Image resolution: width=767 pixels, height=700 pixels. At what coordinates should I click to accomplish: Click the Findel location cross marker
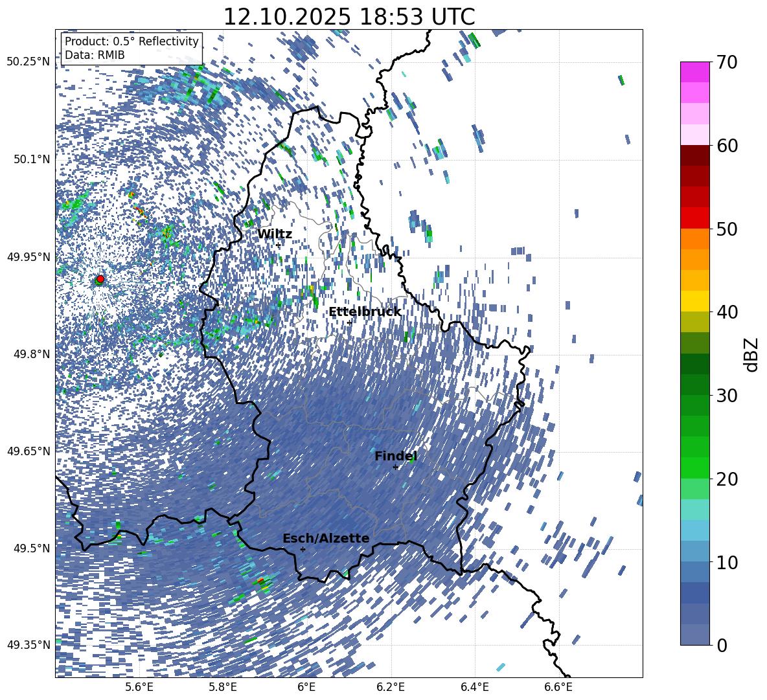(x=395, y=468)
